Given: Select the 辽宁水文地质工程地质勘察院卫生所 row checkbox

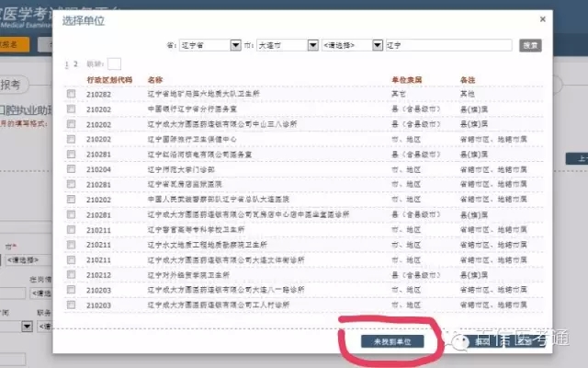Looking at the screenshot, I should pyautogui.click(x=72, y=244).
